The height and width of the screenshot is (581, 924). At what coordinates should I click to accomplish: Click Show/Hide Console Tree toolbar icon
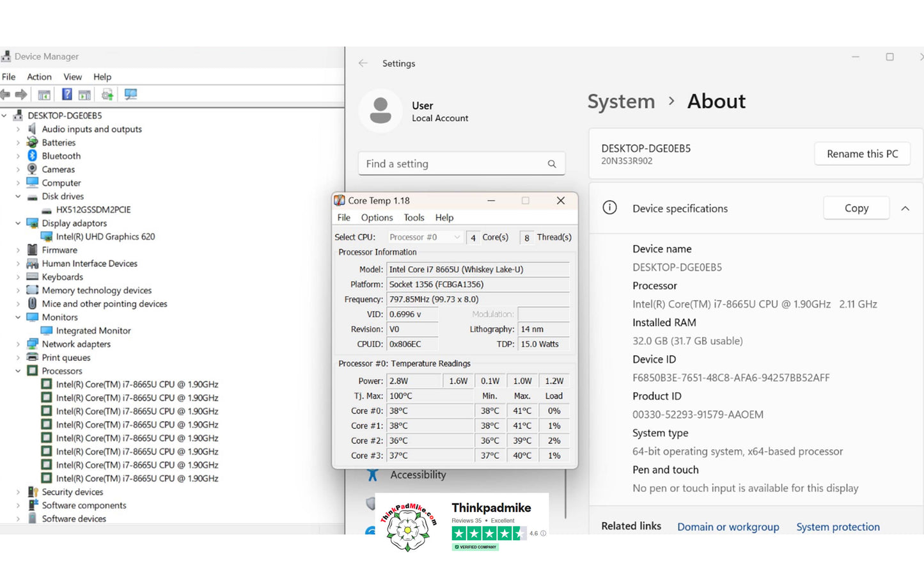pyautogui.click(x=44, y=95)
